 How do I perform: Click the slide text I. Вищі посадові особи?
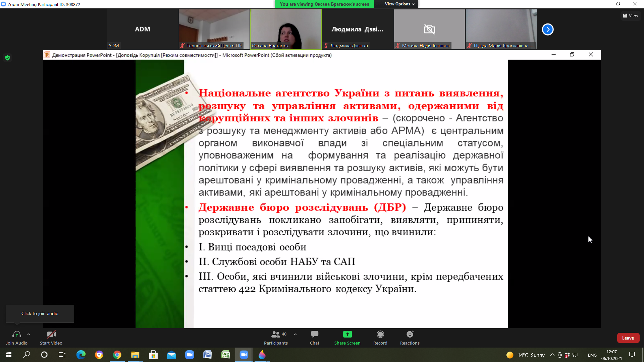click(252, 247)
